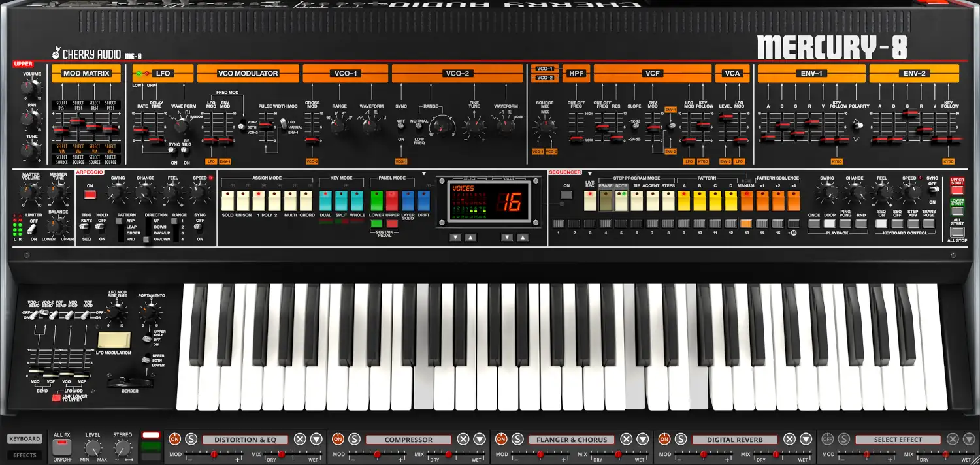Click the X icon on Digital Reverb slot
Viewport: 980px width, 465px height.
[x=789, y=440]
